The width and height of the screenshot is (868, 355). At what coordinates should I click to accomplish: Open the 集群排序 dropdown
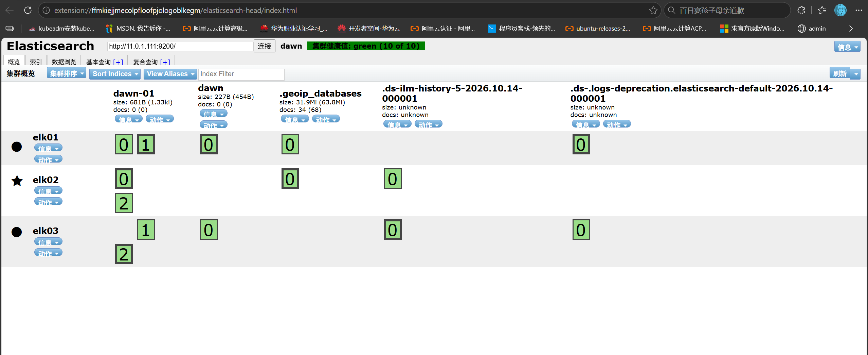[67, 73]
